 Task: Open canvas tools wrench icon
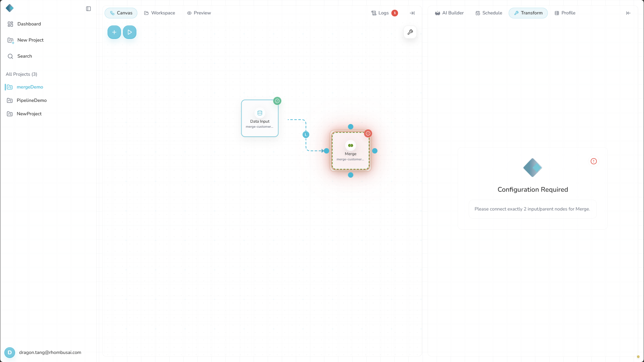tap(410, 32)
